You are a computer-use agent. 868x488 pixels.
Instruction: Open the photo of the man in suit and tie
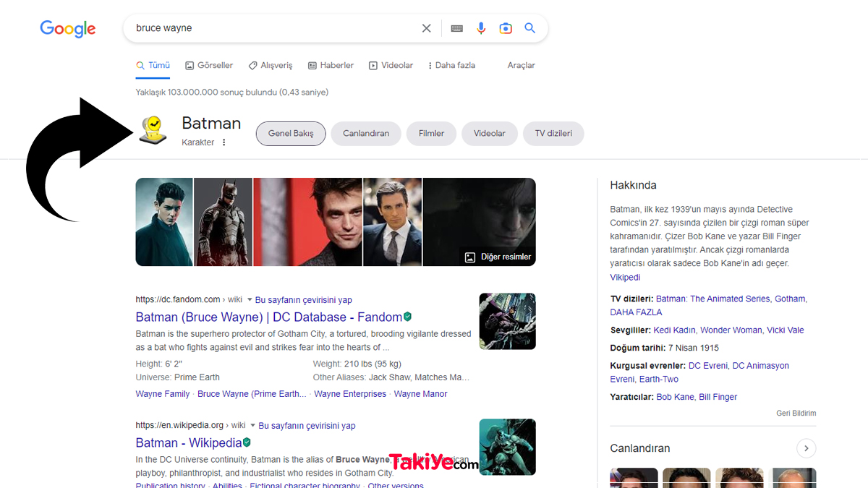point(393,222)
